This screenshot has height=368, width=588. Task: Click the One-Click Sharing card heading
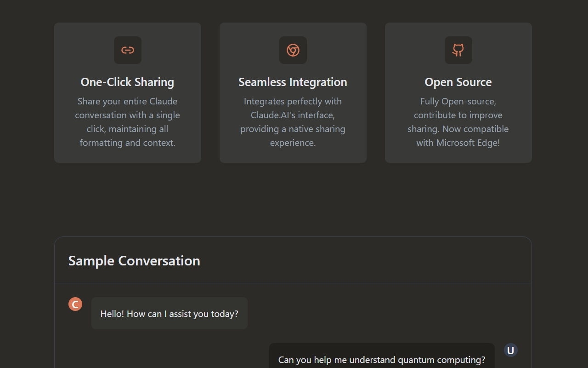tap(127, 82)
